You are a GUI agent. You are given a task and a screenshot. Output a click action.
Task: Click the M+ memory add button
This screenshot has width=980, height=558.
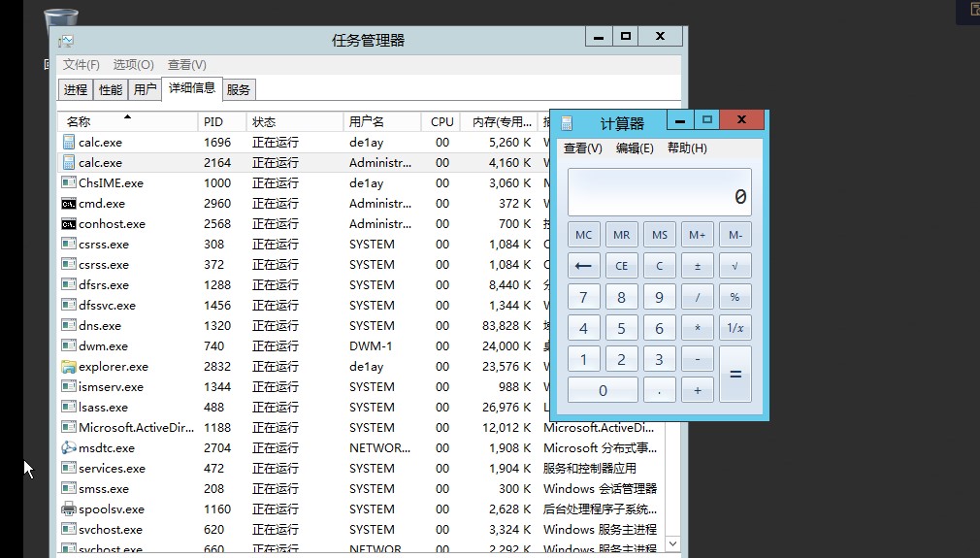pos(698,234)
